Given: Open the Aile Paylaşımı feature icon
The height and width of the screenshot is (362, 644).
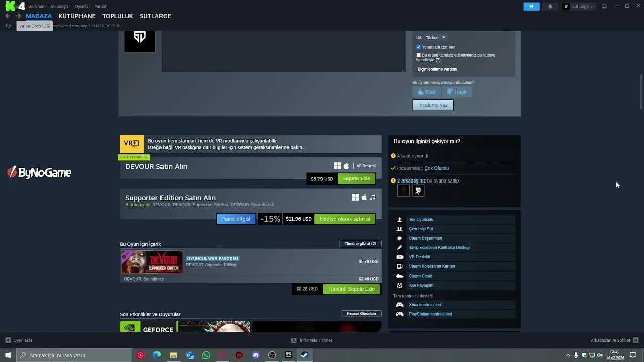Looking at the screenshot, I should click(400, 286).
